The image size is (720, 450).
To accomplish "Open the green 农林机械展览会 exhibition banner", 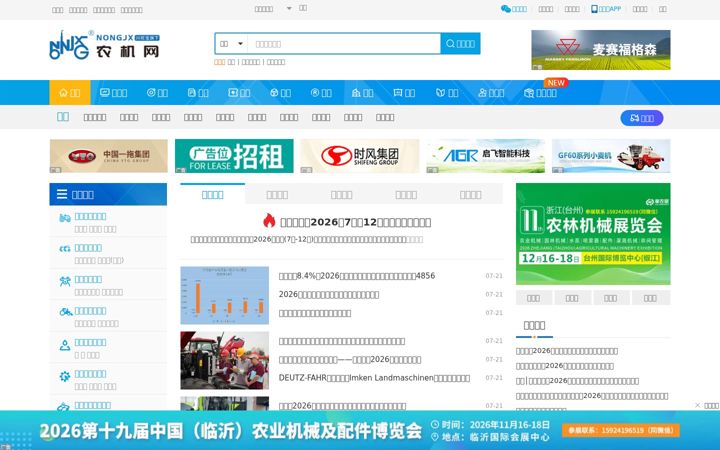I will pyautogui.click(x=593, y=234).
